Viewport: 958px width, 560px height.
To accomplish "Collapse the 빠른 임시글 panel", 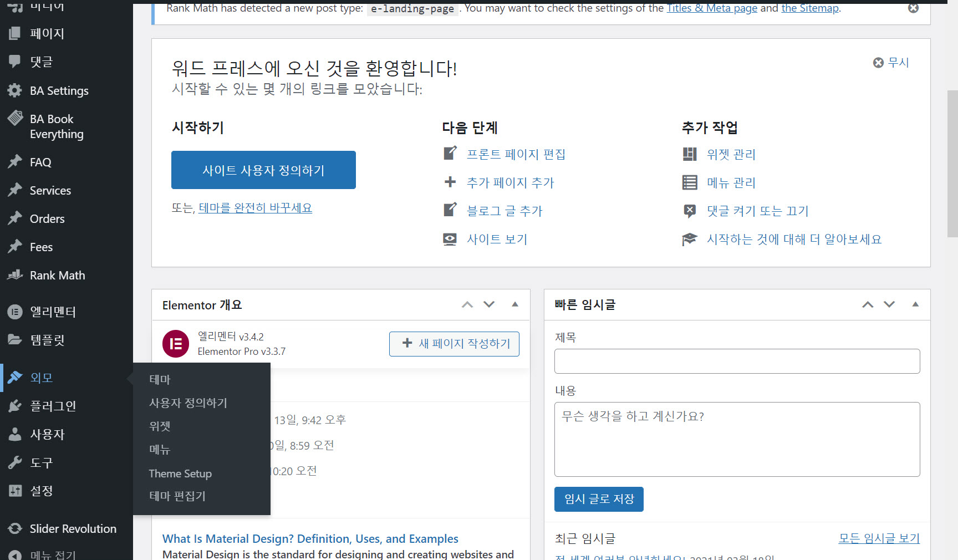I will [x=915, y=304].
